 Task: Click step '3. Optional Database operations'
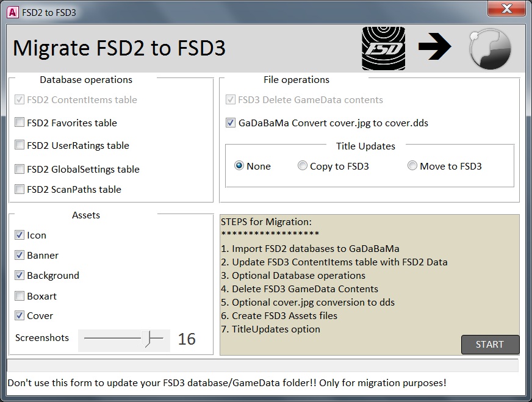click(x=293, y=276)
